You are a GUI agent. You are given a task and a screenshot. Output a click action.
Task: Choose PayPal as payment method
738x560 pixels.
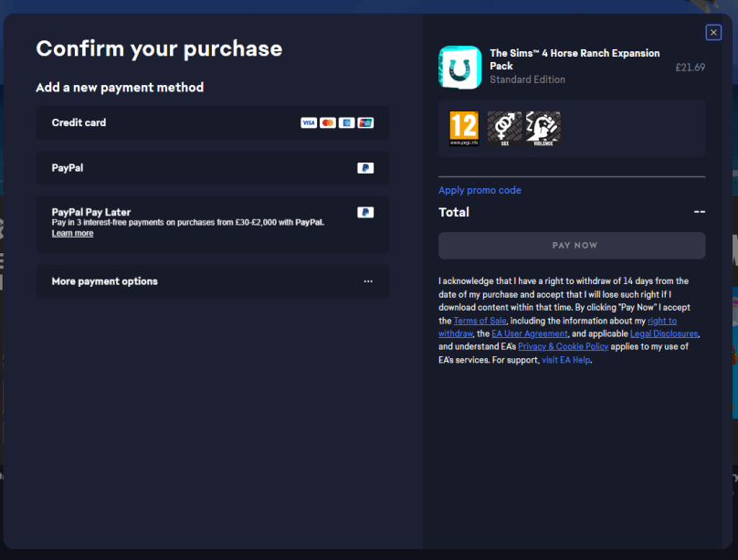tap(213, 168)
